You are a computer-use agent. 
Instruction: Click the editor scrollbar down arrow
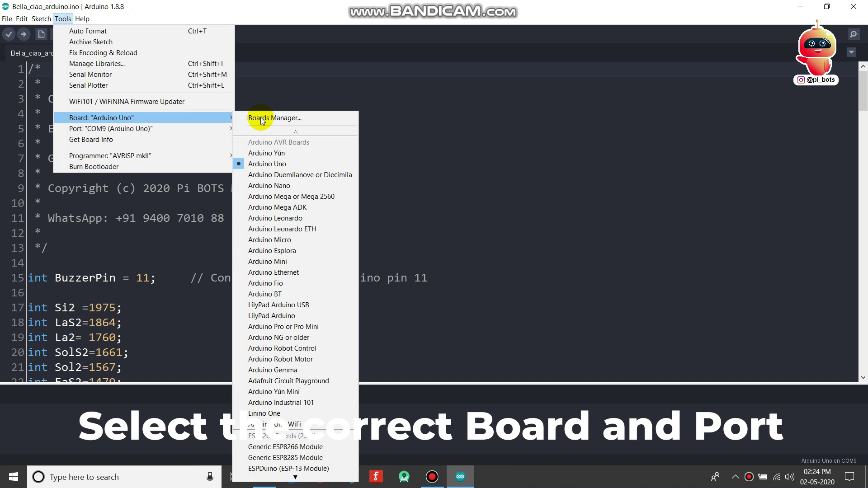[863, 377]
